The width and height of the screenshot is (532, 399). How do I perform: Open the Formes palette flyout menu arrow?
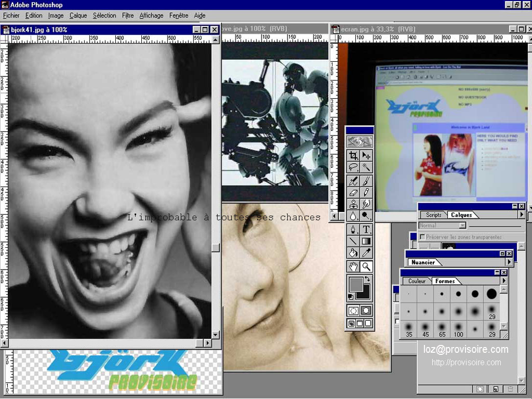(x=504, y=281)
